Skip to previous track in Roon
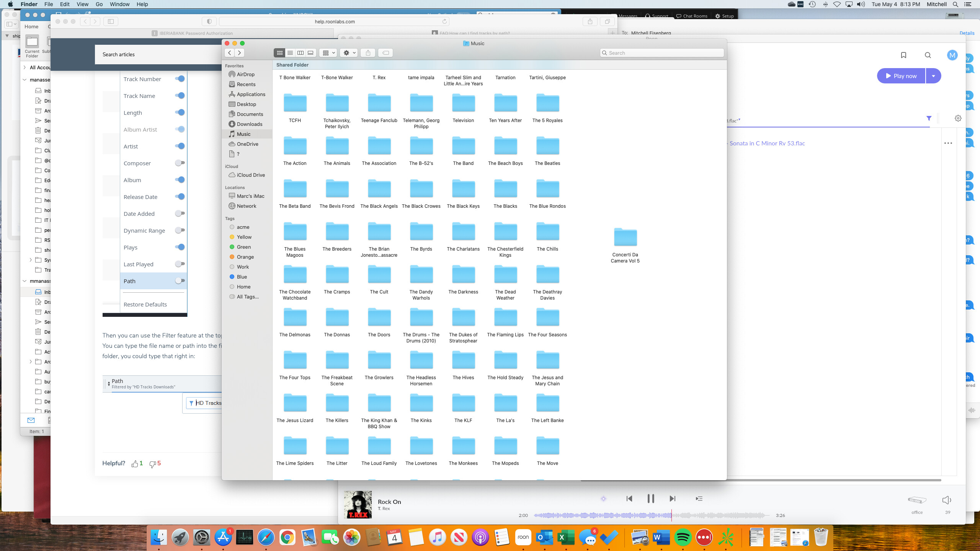The width and height of the screenshot is (980, 551). pos(629,499)
